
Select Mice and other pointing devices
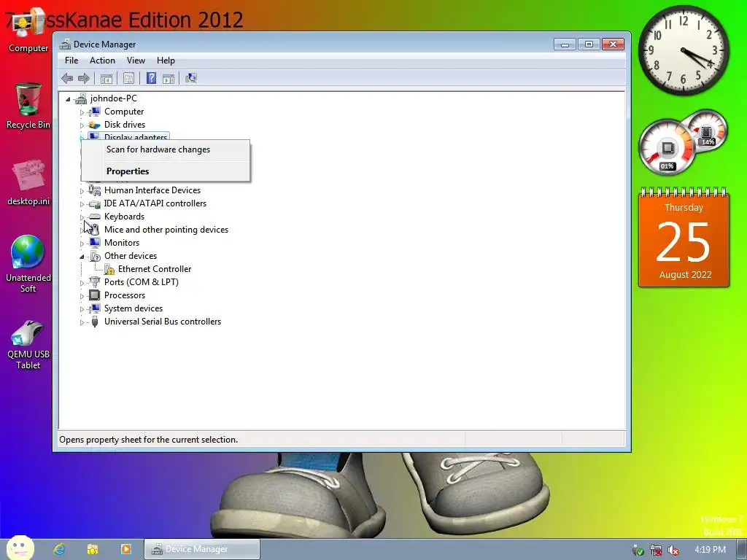coord(166,230)
